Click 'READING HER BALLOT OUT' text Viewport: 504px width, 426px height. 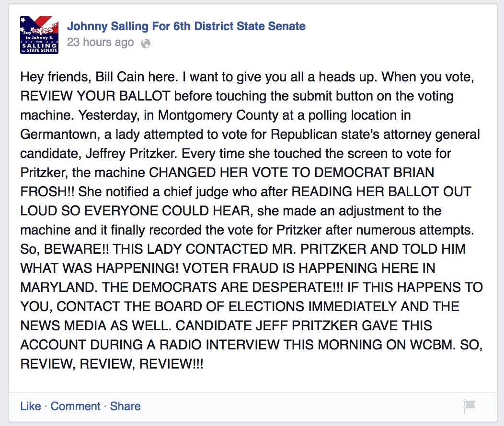pos(381,191)
